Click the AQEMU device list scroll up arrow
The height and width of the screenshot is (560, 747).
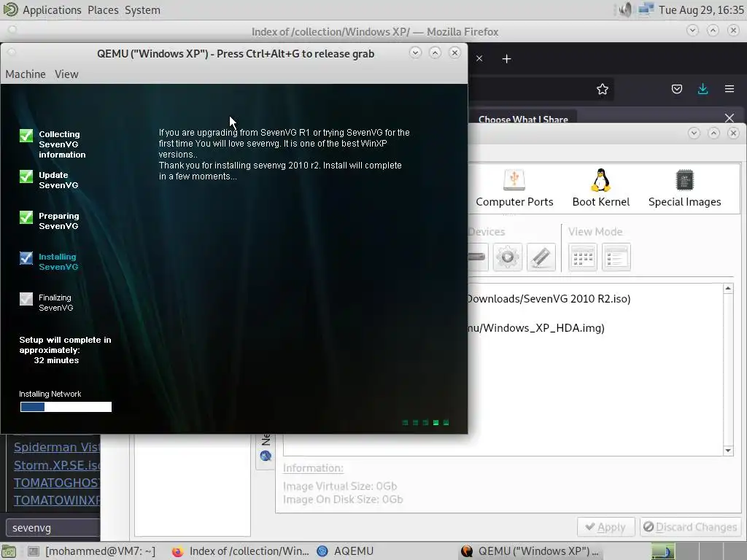tap(728, 289)
